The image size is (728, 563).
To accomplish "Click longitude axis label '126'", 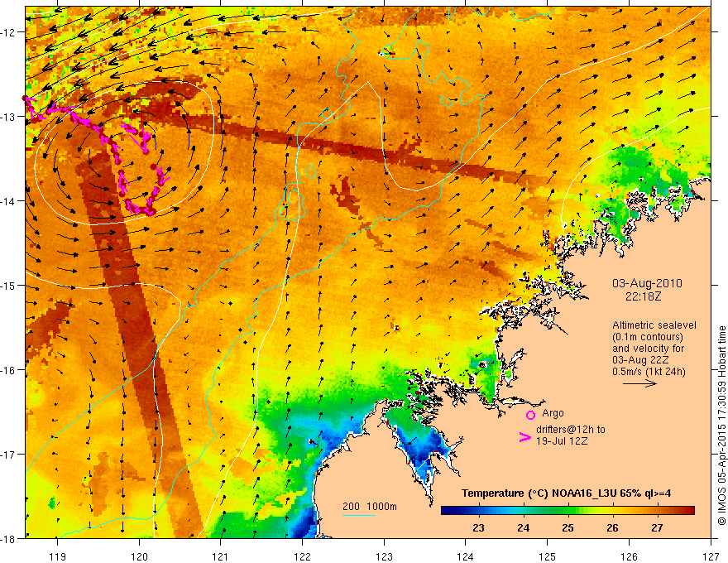I will (x=629, y=556).
